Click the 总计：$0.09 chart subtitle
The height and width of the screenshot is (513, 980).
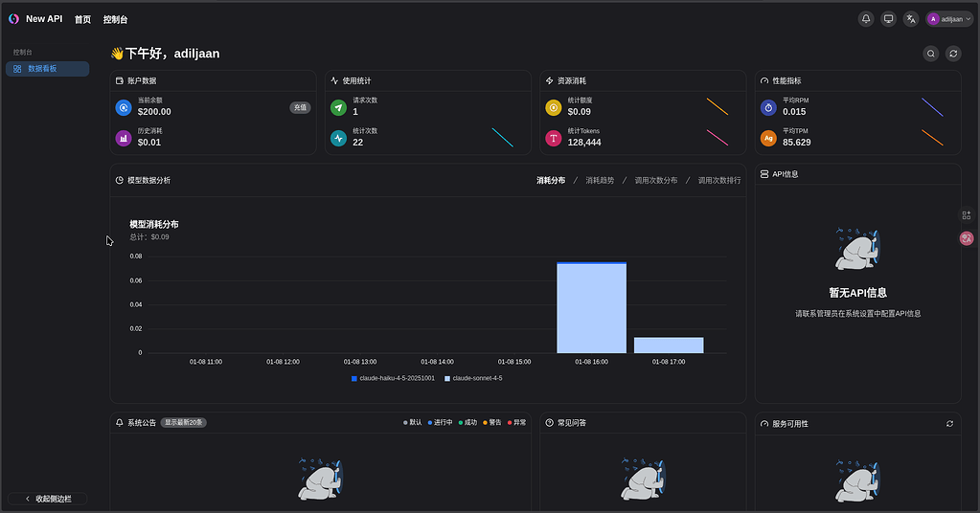(x=149, y=237)
